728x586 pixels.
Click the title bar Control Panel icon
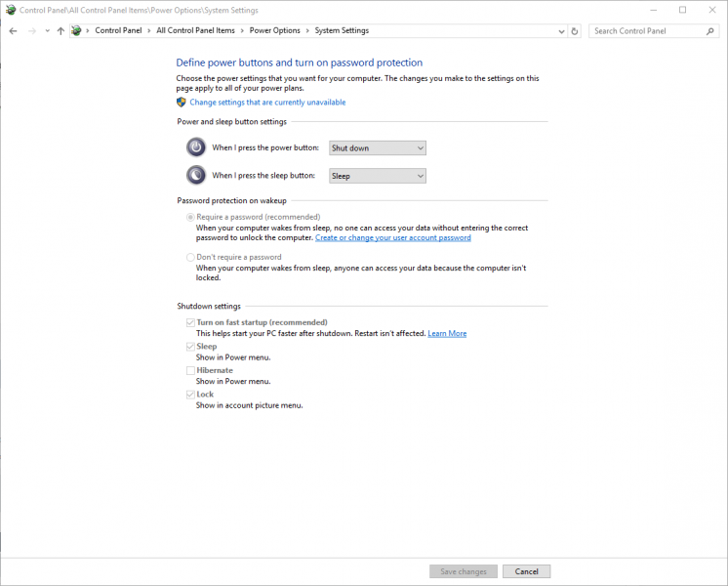tap(11, 10)
